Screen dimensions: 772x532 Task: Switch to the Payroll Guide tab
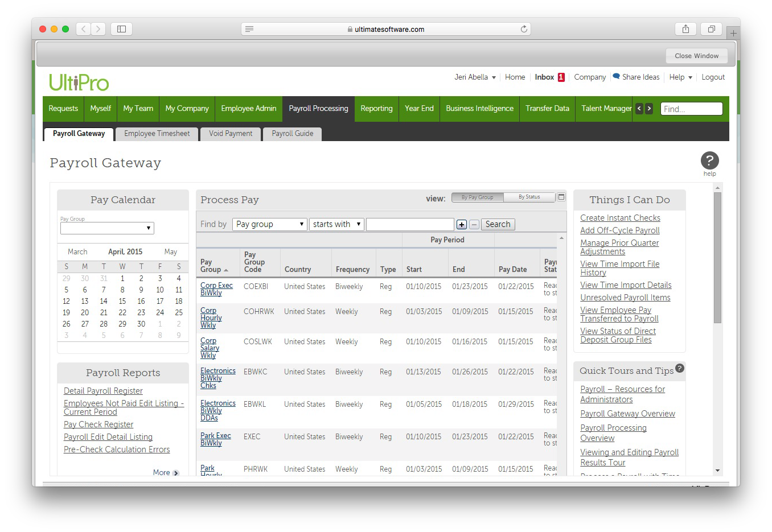point(293,134)
